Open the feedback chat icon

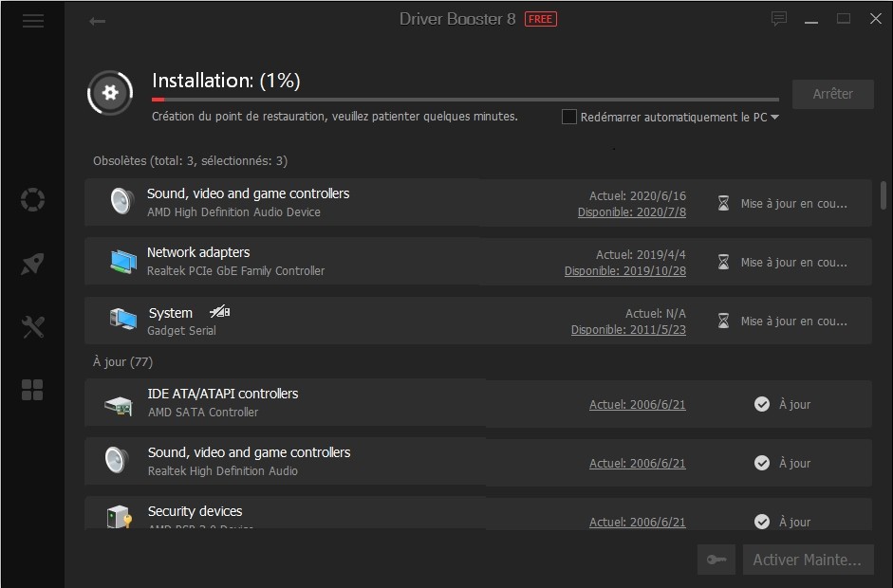click(x=779, y=19)
